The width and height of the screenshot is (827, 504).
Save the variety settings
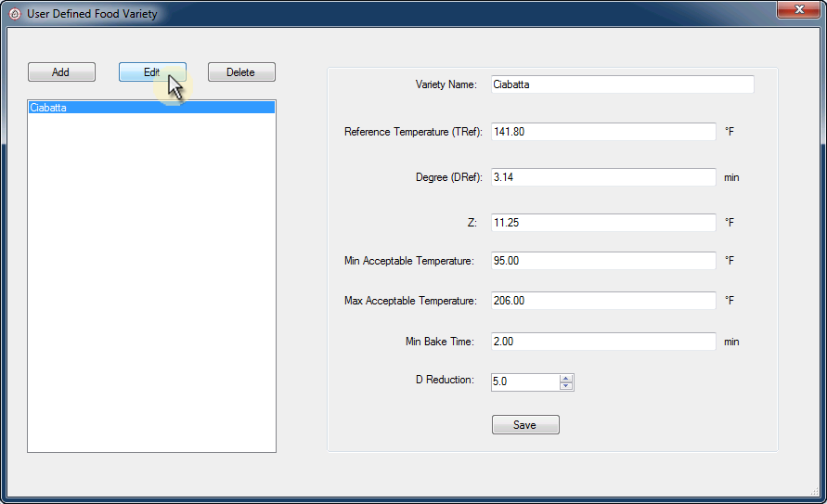525,425
